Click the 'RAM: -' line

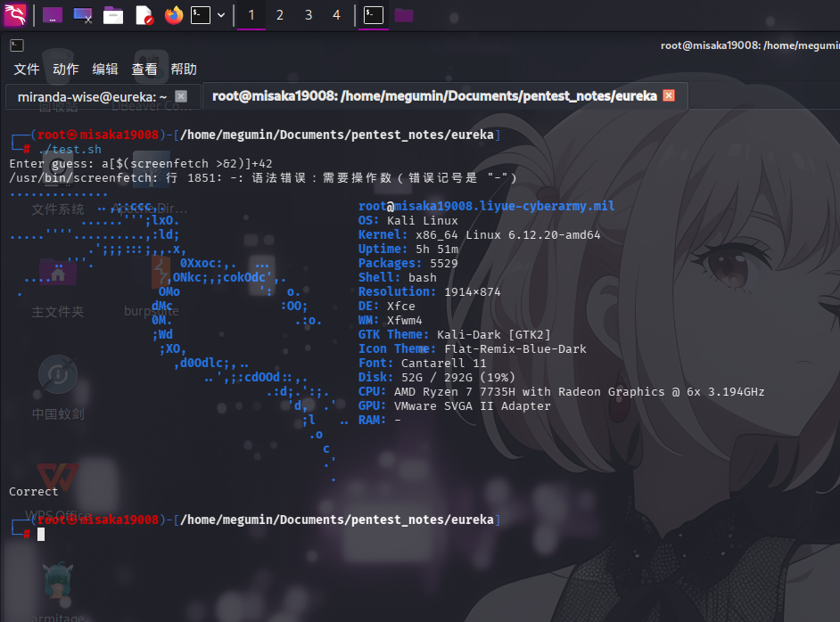tap(380, 421)
